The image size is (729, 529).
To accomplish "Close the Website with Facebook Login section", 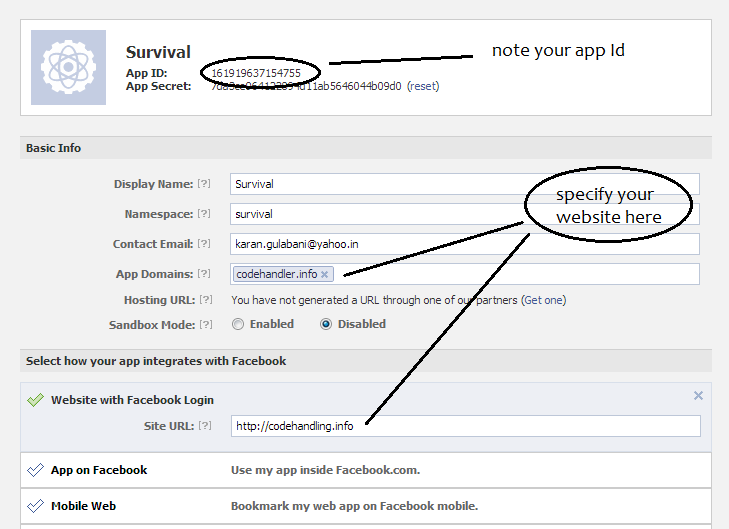I will (x=698, y=396).
